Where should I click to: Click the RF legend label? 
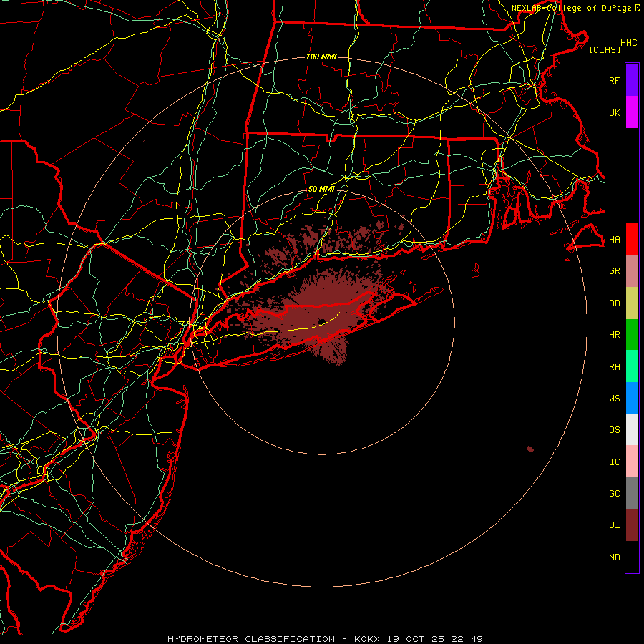coord(614,80)
